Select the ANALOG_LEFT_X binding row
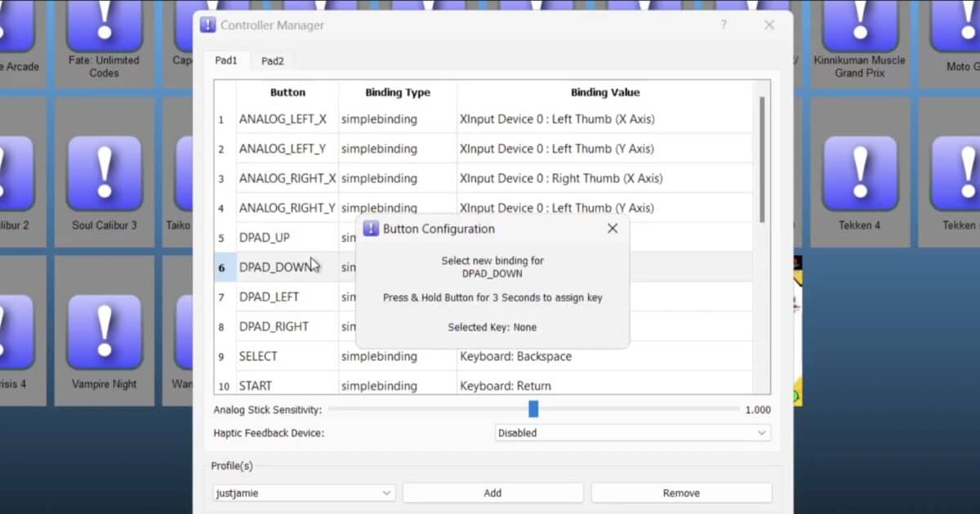 pyautogui.click(x=283, y=119)
